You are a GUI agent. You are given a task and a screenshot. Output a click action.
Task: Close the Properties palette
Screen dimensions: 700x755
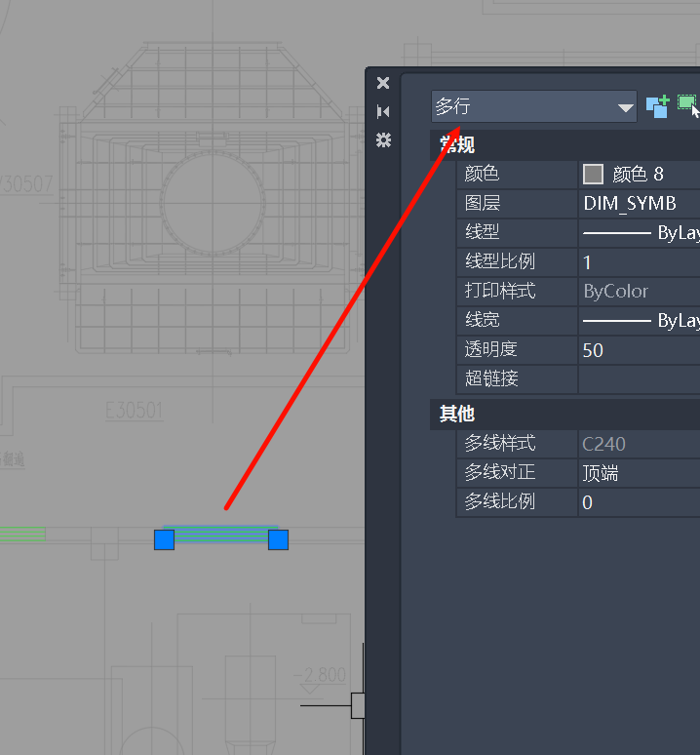[x=383, y=84]
